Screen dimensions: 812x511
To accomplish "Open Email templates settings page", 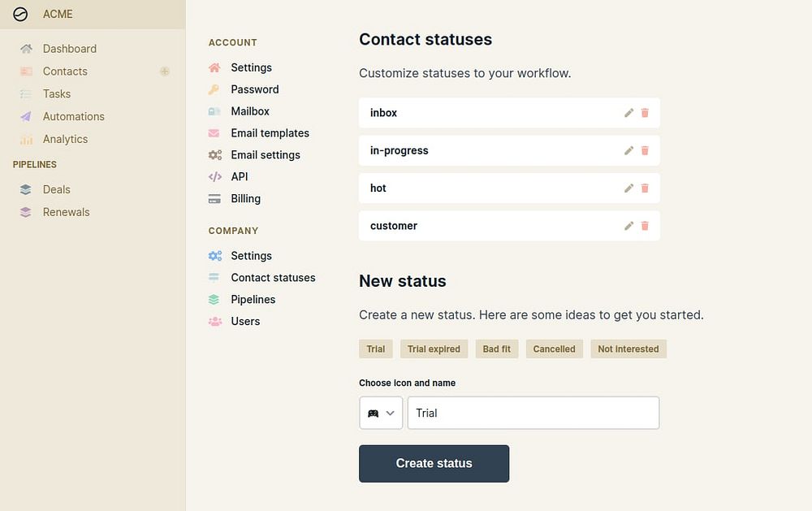I will tap(270, 133).
